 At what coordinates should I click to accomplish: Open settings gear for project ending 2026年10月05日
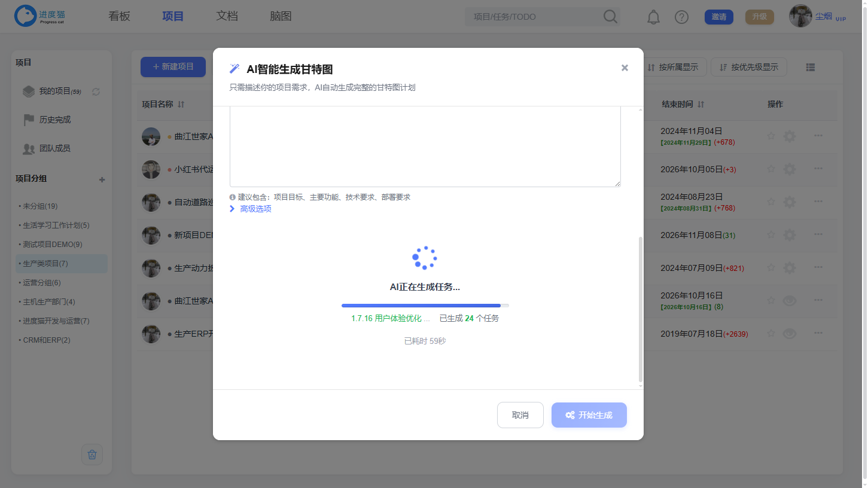tap(790, 169)
